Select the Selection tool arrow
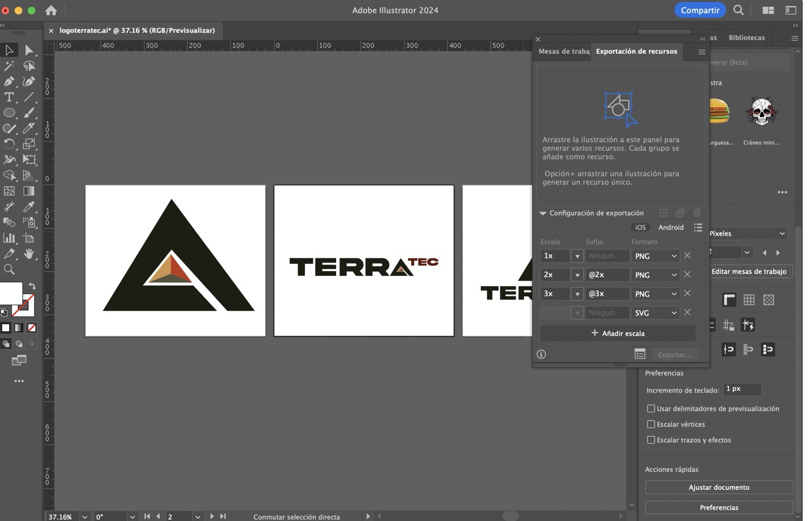The image size is (812, 521). pyautogui.click(x=10, y=50)
